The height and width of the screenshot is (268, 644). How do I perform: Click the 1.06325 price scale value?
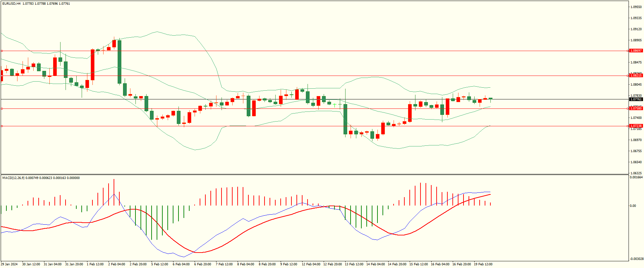pos(636,173)
